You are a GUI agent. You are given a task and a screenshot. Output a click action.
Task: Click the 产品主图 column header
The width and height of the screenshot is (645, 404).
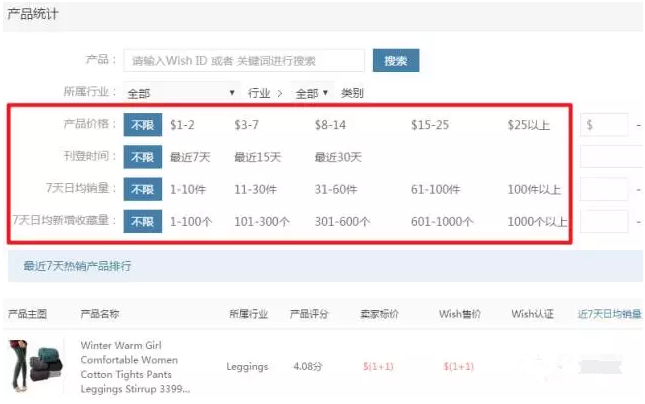27,314
